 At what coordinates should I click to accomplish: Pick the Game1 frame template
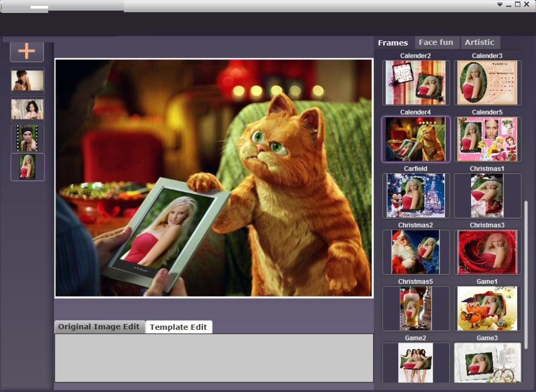(487, 308)
